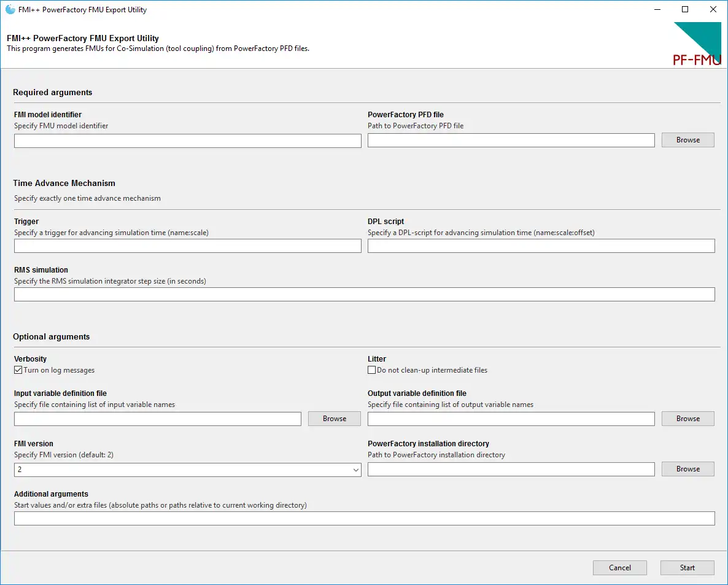Enable Do not clean-up intermediate files
Screen dimensions: 728x585
(x=371, y=370)
